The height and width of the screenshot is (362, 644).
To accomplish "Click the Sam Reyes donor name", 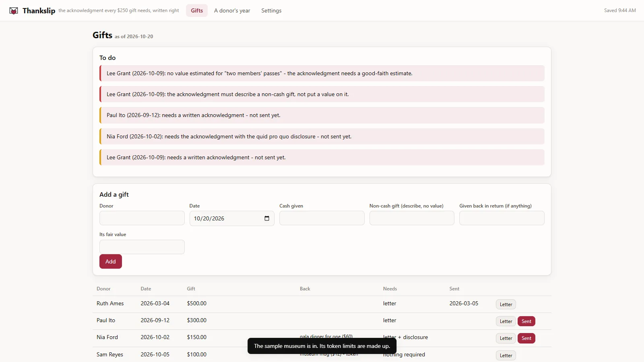I will [x=110, y=354].
